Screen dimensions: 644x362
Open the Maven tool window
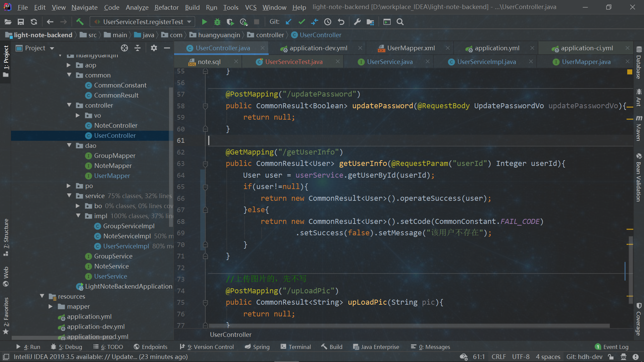tap(639, 128)
